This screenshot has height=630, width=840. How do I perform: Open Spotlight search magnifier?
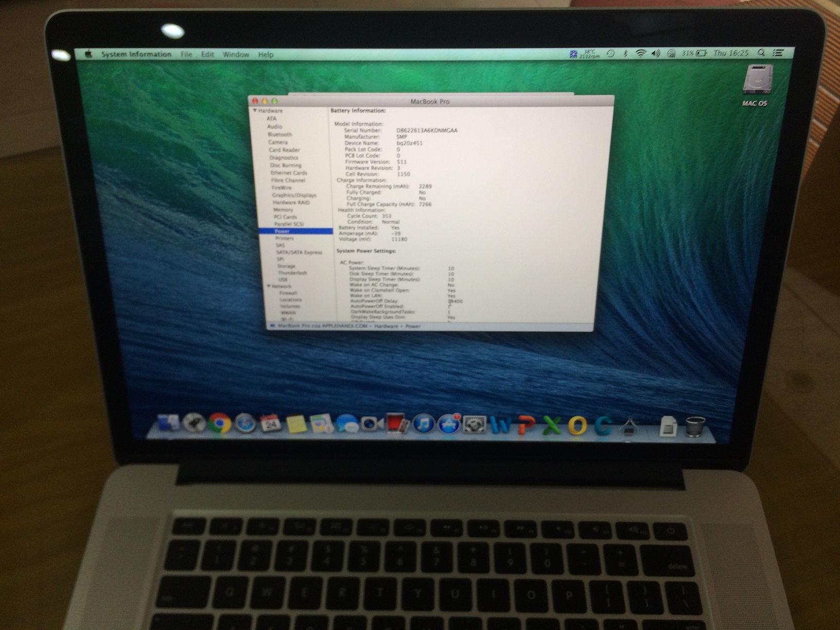coord(762,52)
